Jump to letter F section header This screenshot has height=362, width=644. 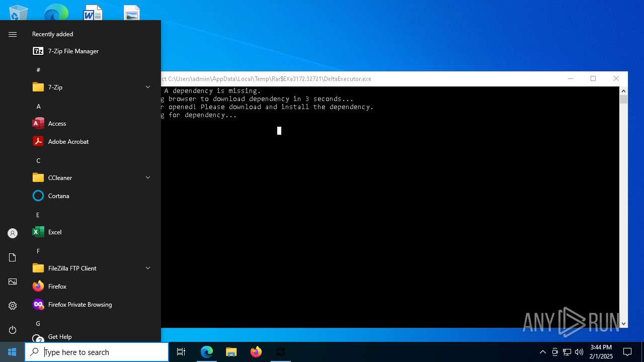point(38,251)
